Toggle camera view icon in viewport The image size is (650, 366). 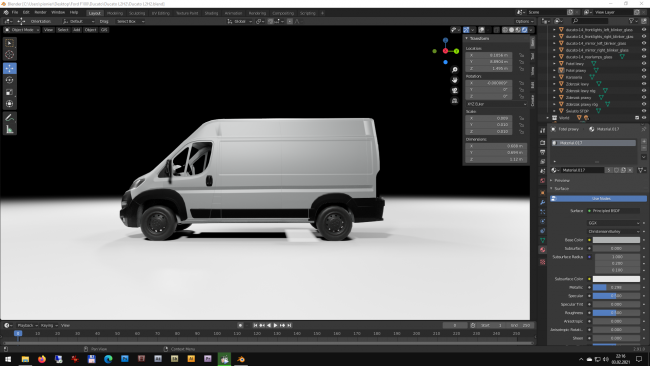455,90
